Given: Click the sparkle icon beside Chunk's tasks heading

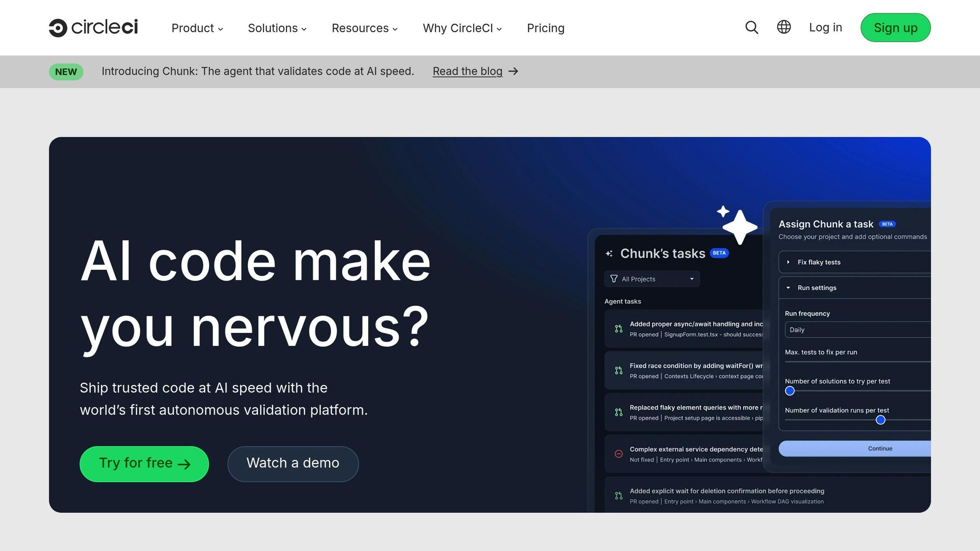Looking at the screenshot, I should (x=609, y=253).
